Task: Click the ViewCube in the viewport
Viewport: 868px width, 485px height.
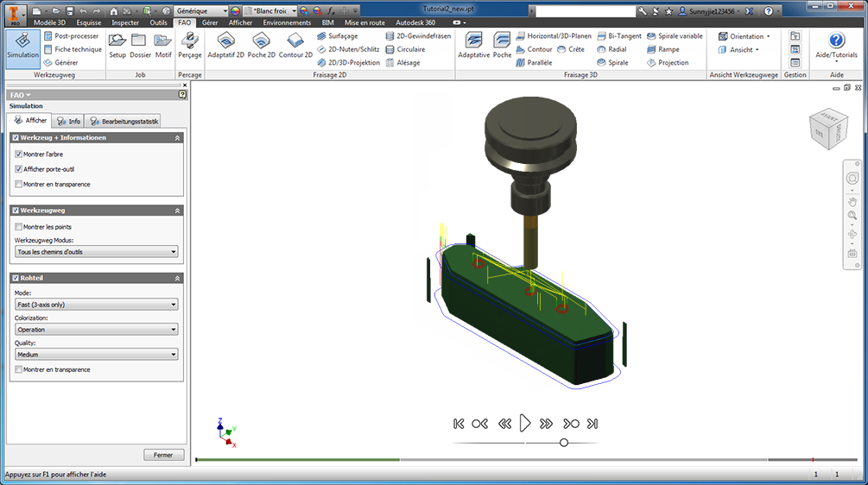Action: (x=828, y=129)
